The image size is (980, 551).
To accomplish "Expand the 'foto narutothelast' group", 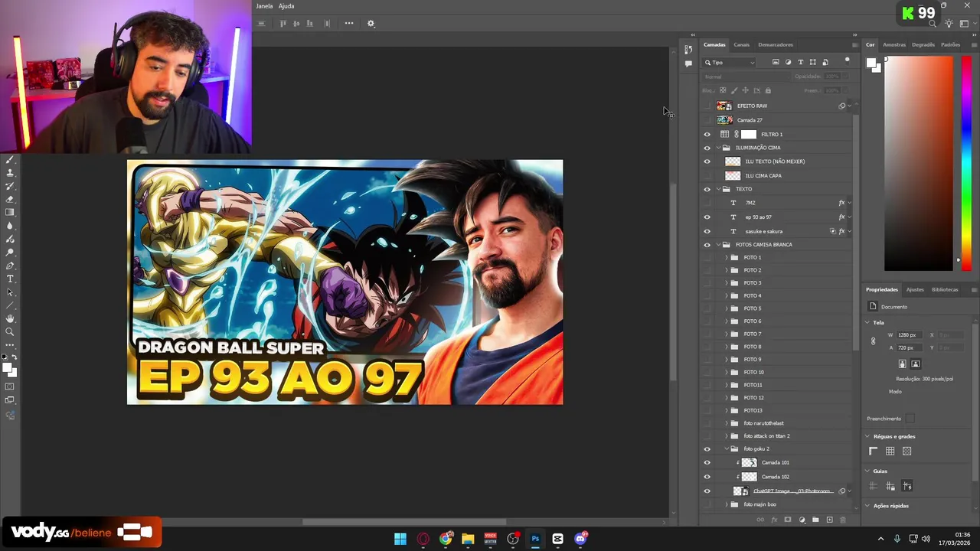I will (x=727, y=423).
